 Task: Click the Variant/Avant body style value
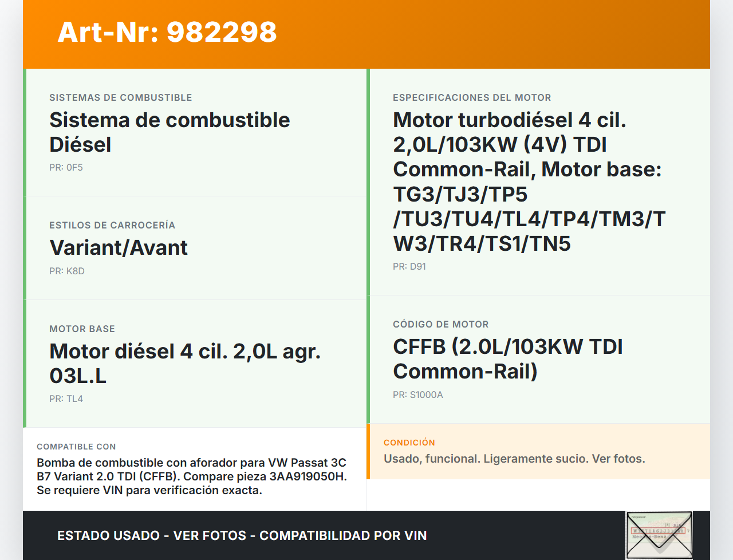(x=119, y=248)
